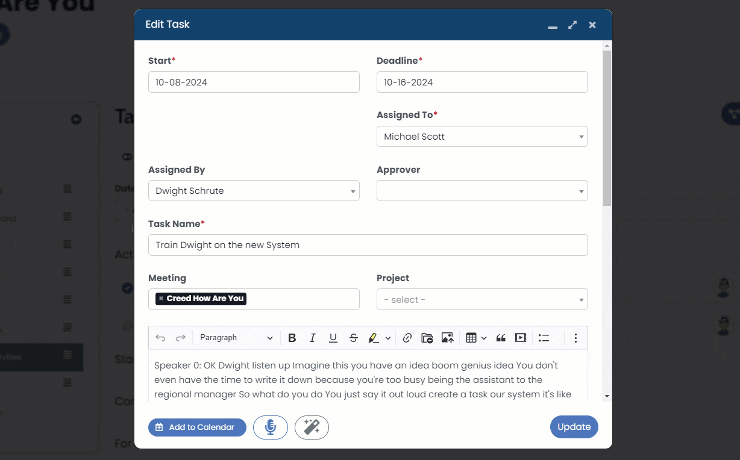740x460 pixels.
Task: Minimize the Edit Task dialog
Action: point(553,26)
